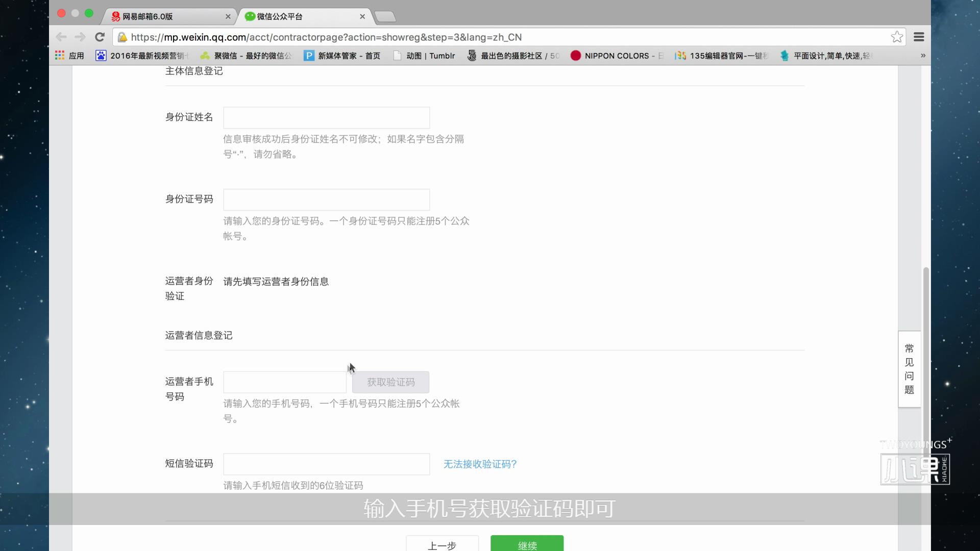Screen dimensions: 980x551
Task: Click the browser back navigation arrow
Action: 62,37
